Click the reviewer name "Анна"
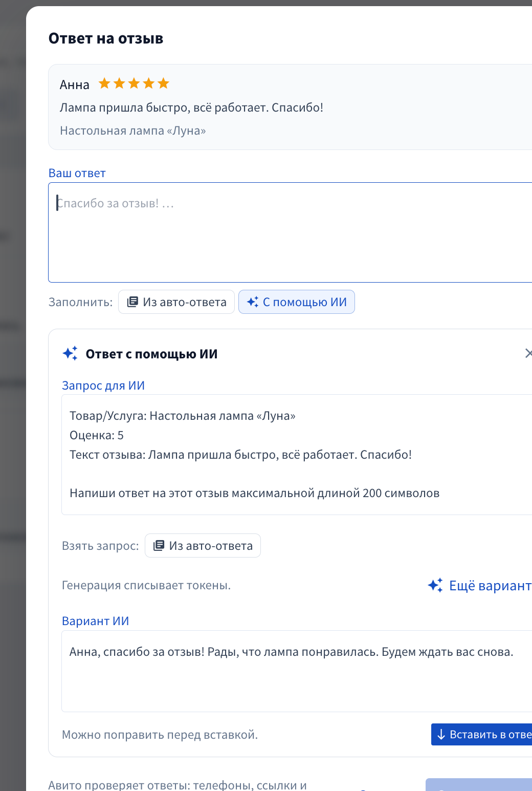Screen dimensions: 532x791 75,84
